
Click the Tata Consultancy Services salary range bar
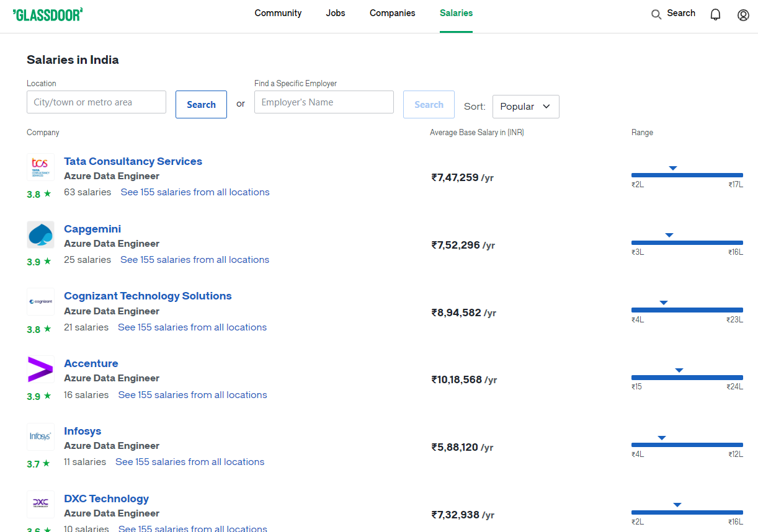pyautogui.click(x=687, y=175)
